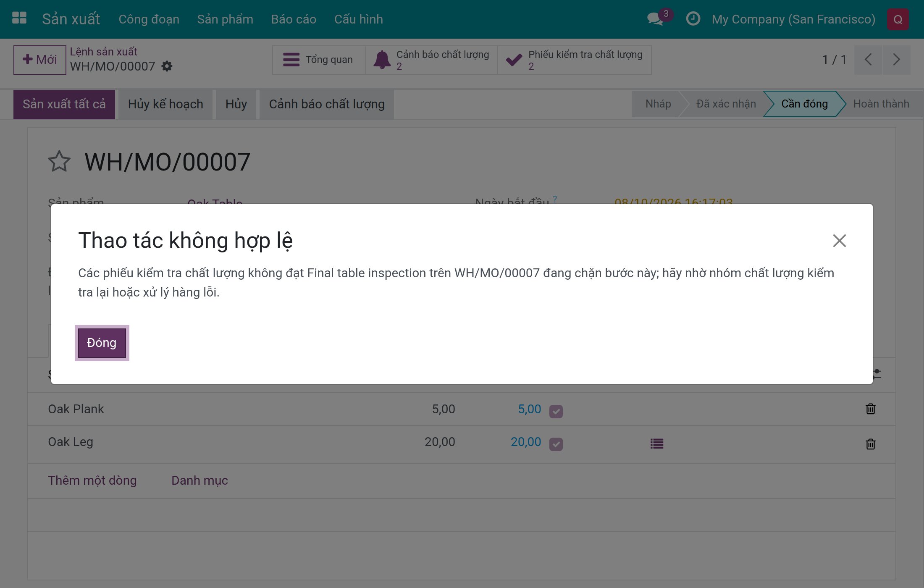Viewport: 924px width, 588px height.
Task: Open the discuss messages chat icon
Action: point(656,19)
